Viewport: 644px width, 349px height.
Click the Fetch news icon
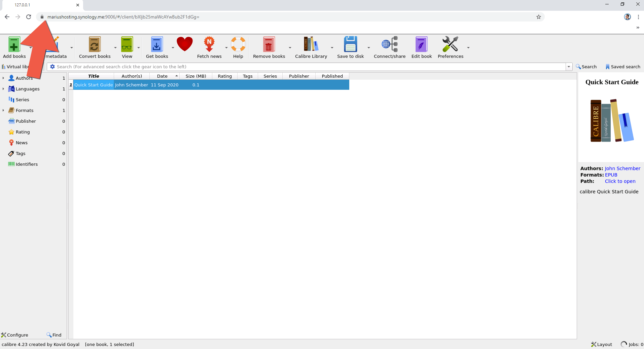(209, 44)
